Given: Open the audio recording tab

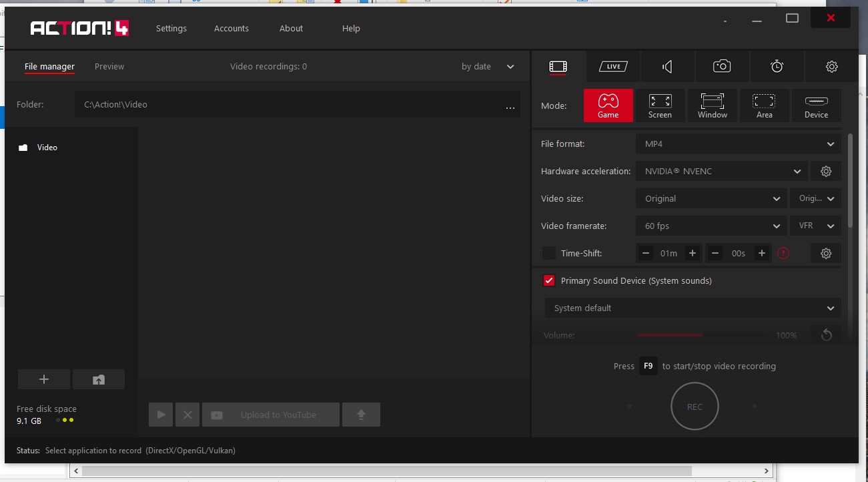Looking at the screenshot, I should tap(667, 66).
